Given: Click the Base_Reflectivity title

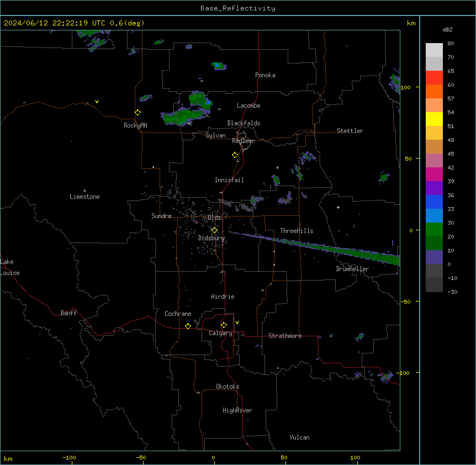Looking at the screenshot, I should click(x=238, y=8).
